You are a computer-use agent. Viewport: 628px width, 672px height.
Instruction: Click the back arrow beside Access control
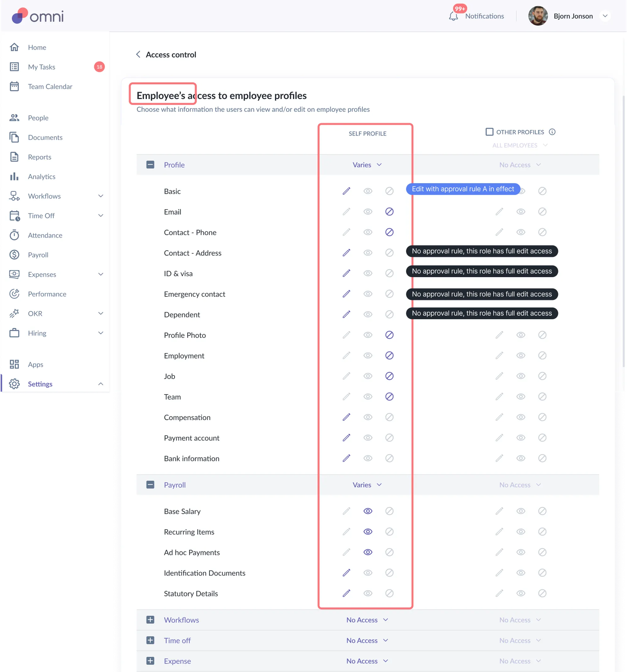click(138, 54)
